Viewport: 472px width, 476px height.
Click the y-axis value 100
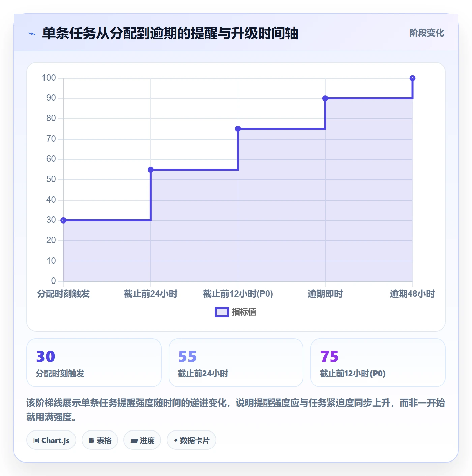tap(49, 78)
